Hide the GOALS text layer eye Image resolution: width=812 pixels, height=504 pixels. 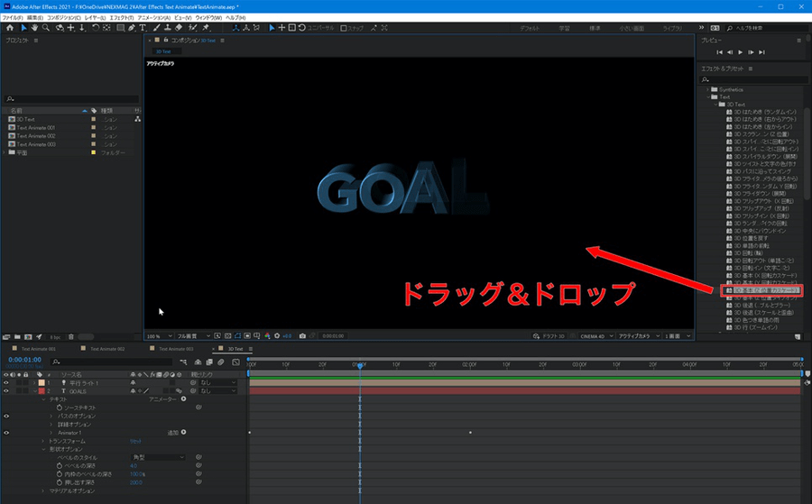6,391
